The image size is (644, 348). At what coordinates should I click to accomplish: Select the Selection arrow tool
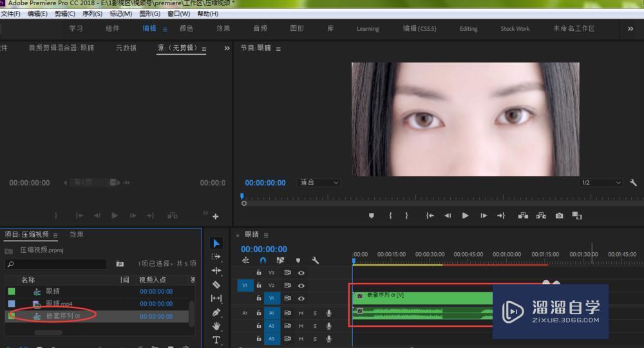pos(216,243)
